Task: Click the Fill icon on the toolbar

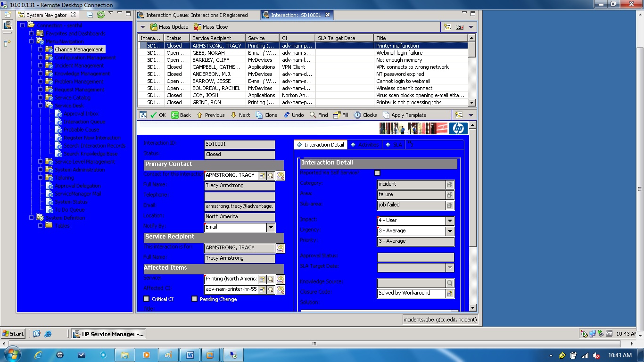Action: coord(336,115)
